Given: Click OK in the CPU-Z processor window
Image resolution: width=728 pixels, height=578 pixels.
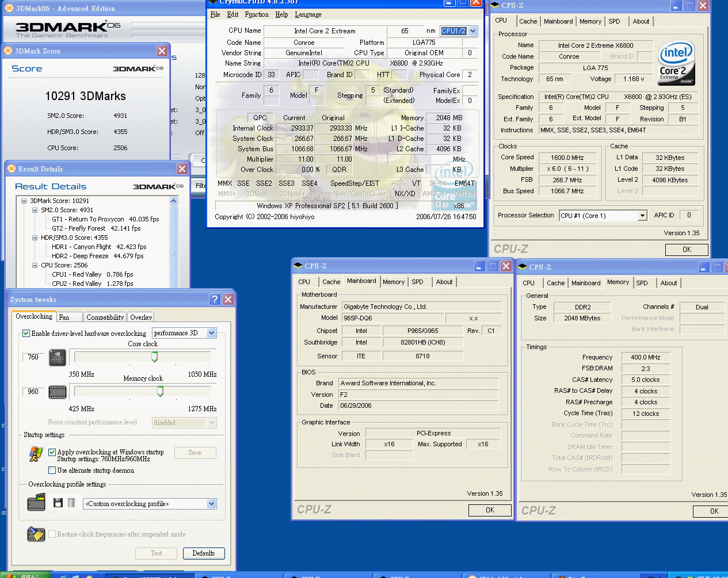Looking at the screenshot, I should click(687, 250).
